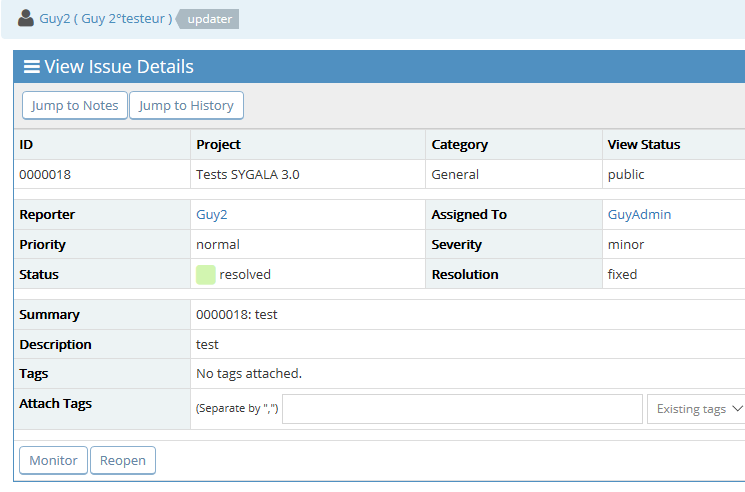Reopen the issue with the Reopen button
The height and width of the screenshot is (492, 745).
pos(122,461)
